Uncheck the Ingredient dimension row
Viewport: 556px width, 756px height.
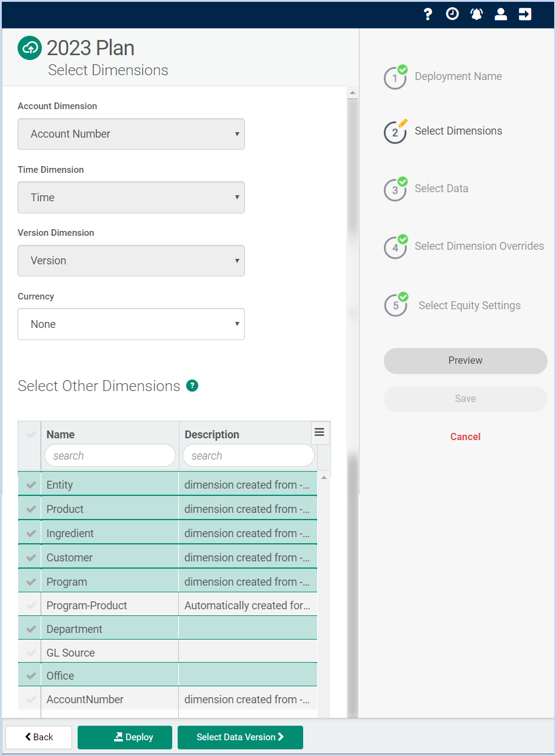(x=30, y=533)
